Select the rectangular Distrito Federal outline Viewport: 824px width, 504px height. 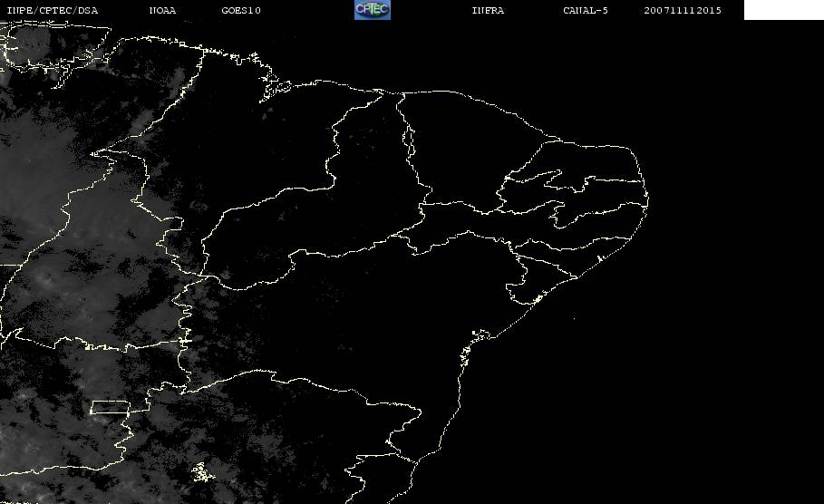110,407
